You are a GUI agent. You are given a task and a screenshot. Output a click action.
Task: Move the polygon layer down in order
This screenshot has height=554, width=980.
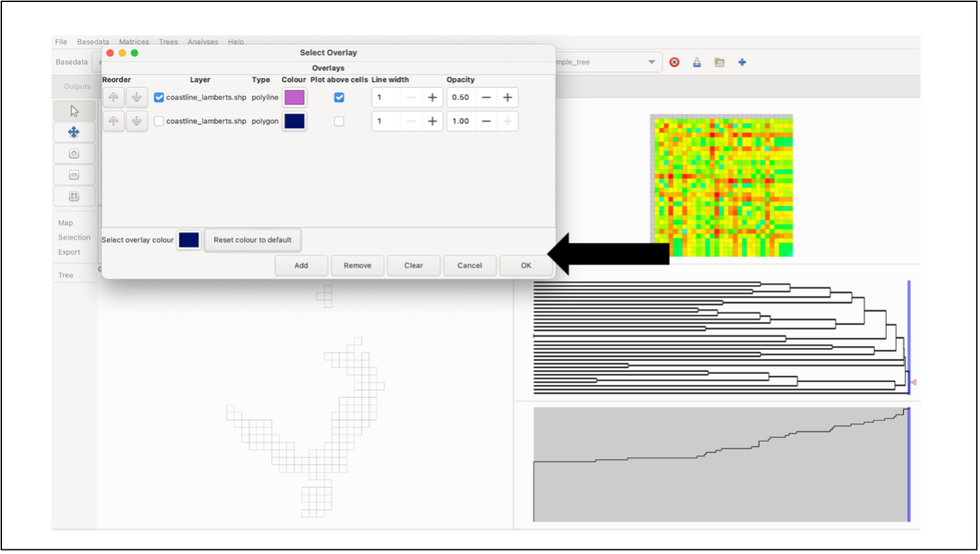pyautogui.click(x=137, y=121)
